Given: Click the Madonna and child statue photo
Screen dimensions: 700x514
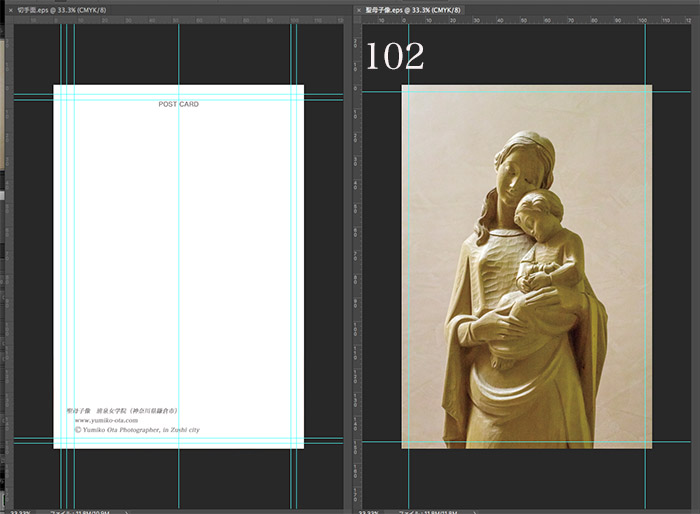Looking at the screenshot, I should [x=527, y=267].
